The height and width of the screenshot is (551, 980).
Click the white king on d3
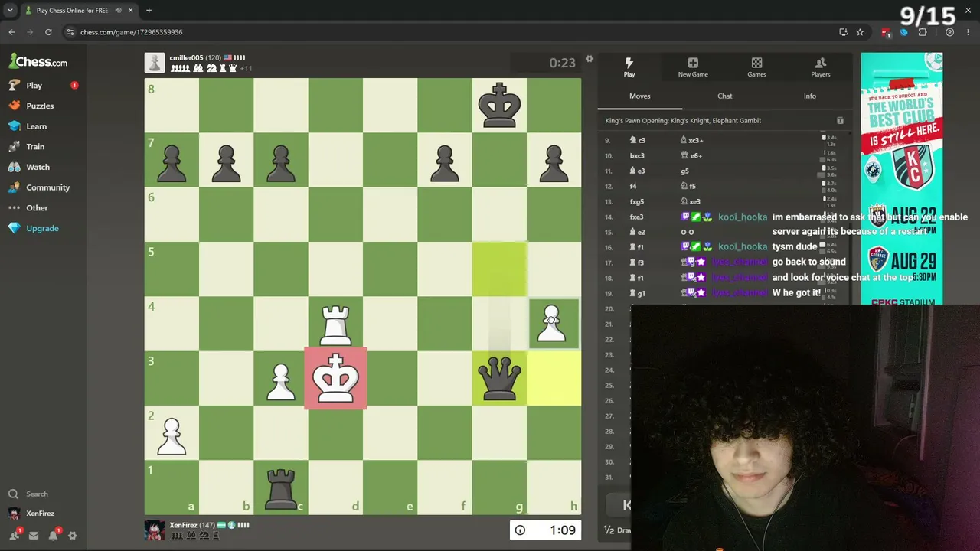coord(335,378)
